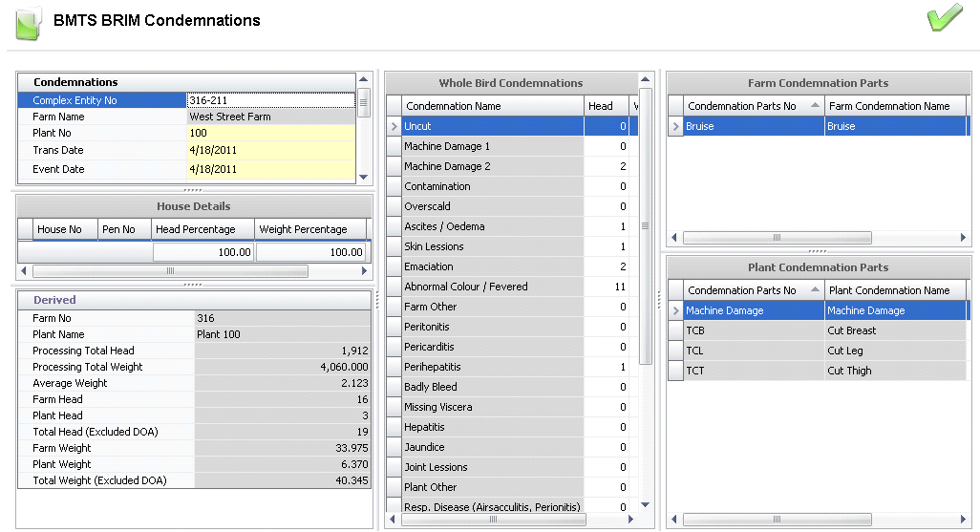Click the Condemnation Name column header
The image size is (980, 532).
point(491,106)
